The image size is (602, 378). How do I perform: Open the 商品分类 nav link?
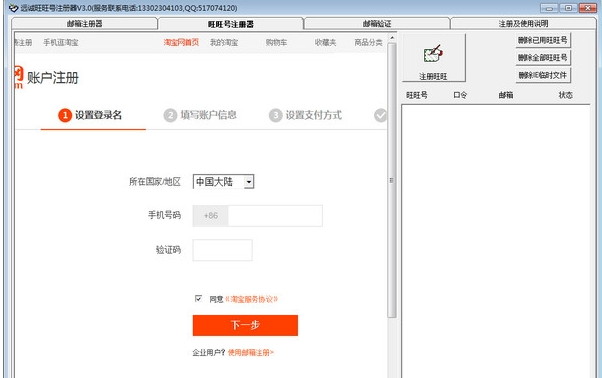click(368, 42)
